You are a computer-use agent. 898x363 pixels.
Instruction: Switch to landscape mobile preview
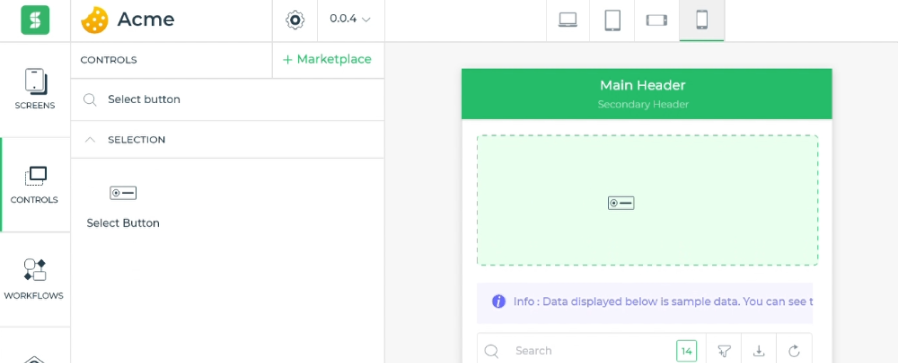[656, 20]
